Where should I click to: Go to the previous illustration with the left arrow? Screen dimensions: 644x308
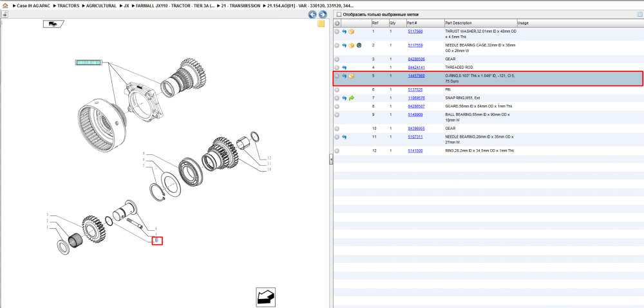pyautogui.click(x=312, y=15)
